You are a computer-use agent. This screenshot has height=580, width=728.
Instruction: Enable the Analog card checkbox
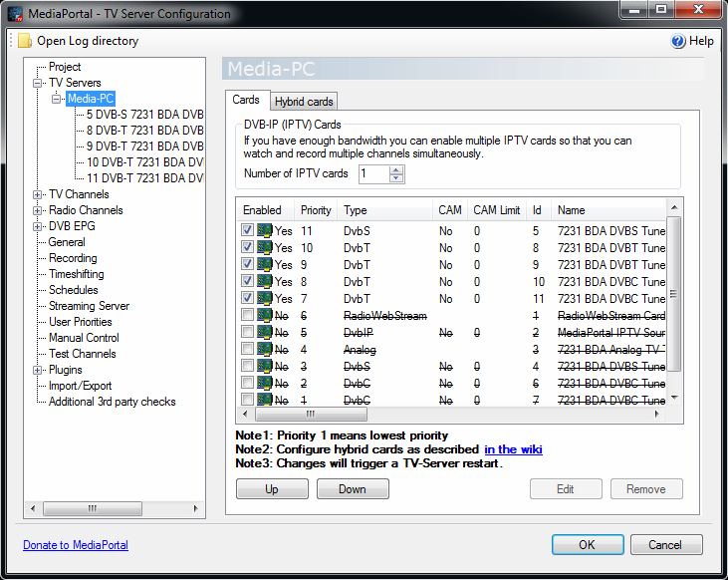click(247, 349)
